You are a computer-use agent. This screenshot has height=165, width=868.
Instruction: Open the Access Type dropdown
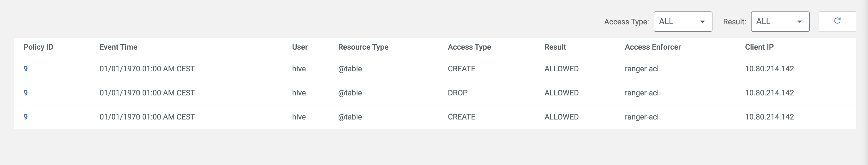click(682, 21)
